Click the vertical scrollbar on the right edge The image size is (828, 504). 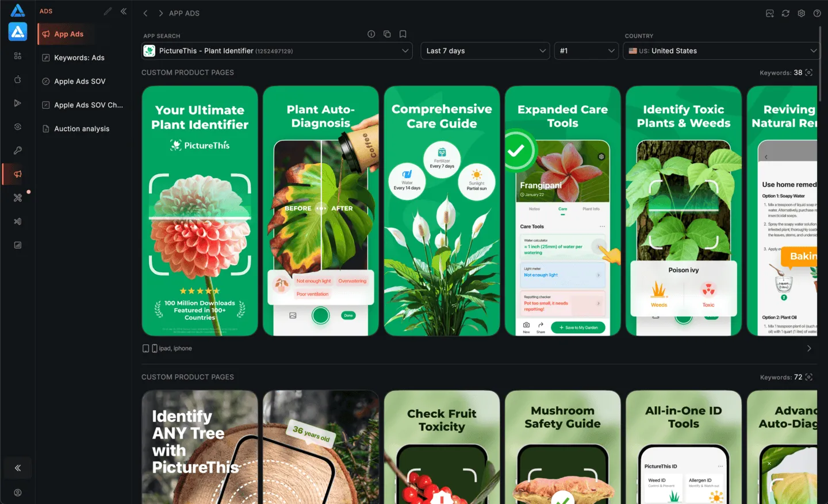pyautogui.click(x=821, y=65)
